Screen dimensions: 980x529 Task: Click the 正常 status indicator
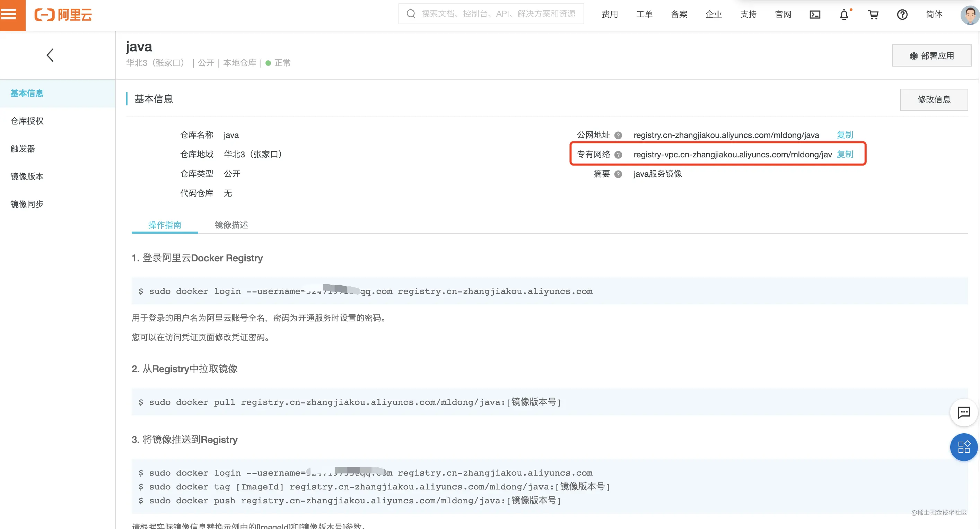278,63
